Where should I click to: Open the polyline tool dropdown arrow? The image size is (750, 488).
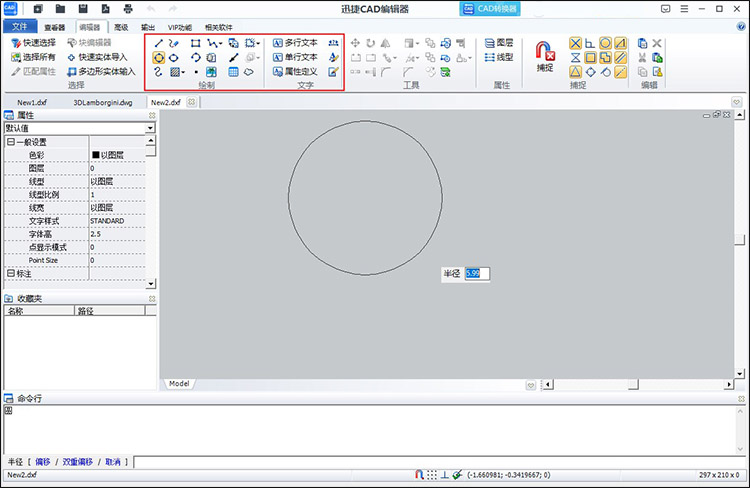point(221,44)
